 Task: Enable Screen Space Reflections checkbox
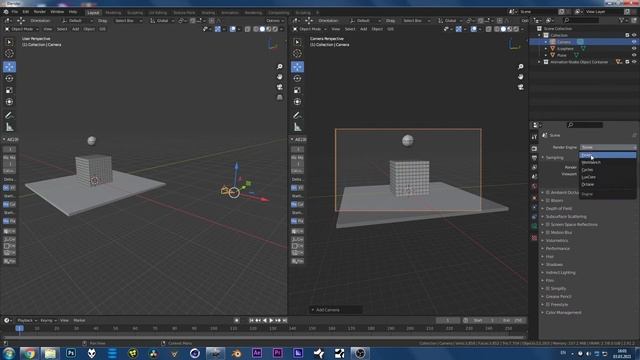click(548, 224)
